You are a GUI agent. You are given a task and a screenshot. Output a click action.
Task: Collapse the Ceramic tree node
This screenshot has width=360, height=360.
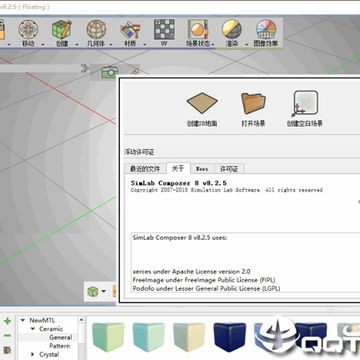click(33, 329)
